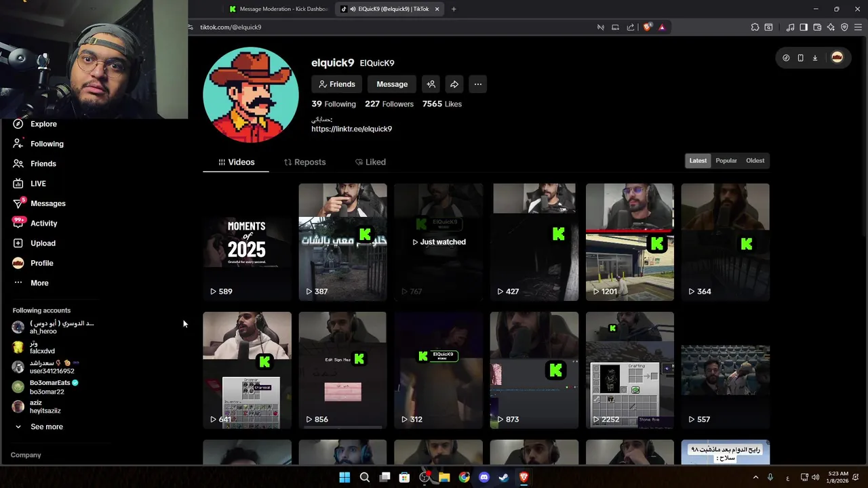
Task: Sort videos by Latest
Action: [x=698, y=161]
